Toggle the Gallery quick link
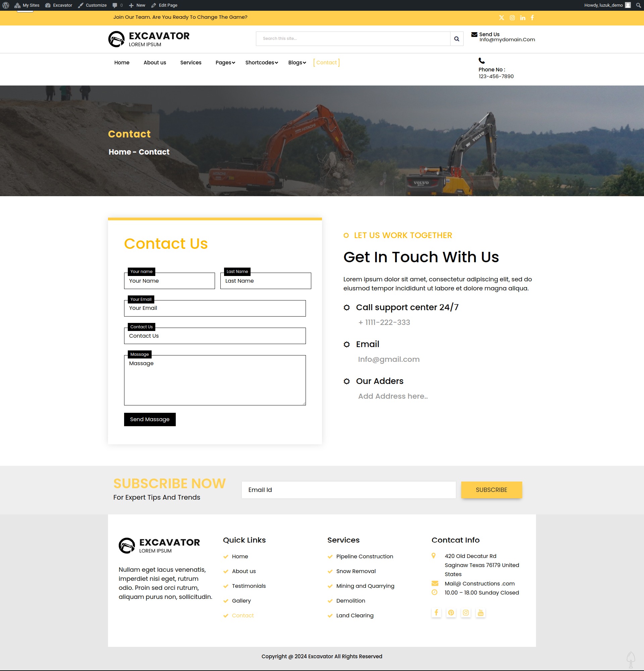644x671 pixels. tap(241, 600)
